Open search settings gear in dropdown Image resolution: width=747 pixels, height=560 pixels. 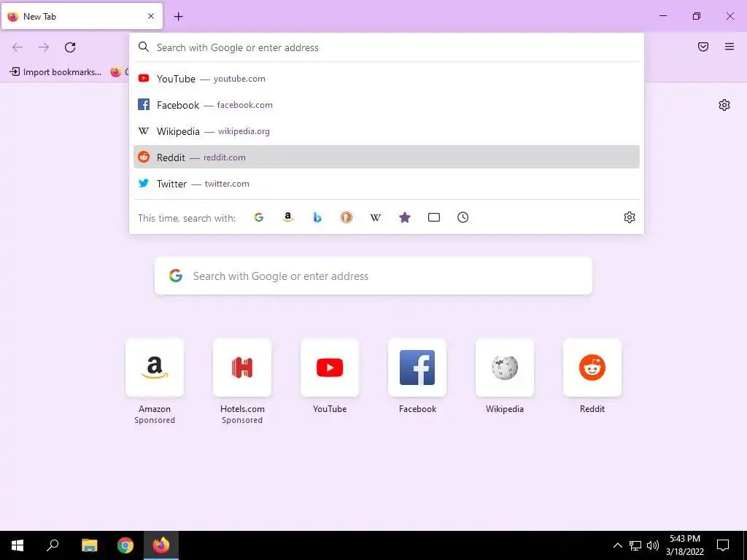(x=630, y=217)
